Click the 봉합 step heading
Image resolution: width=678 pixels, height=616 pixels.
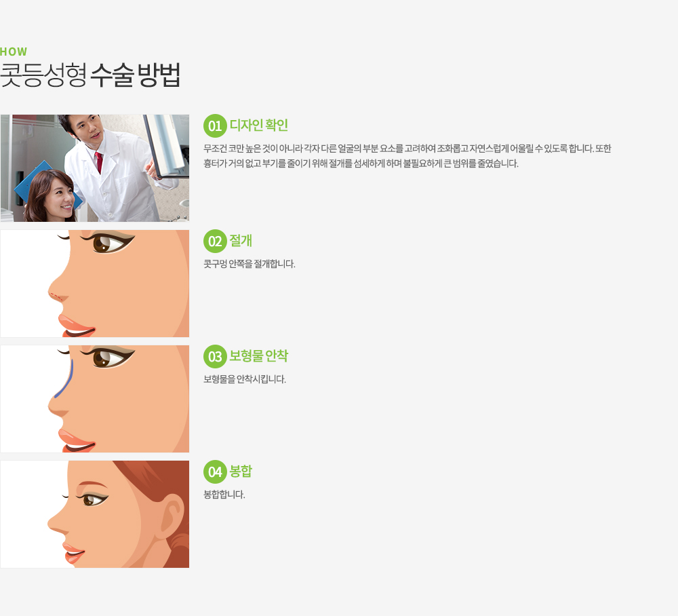[241, 471]
